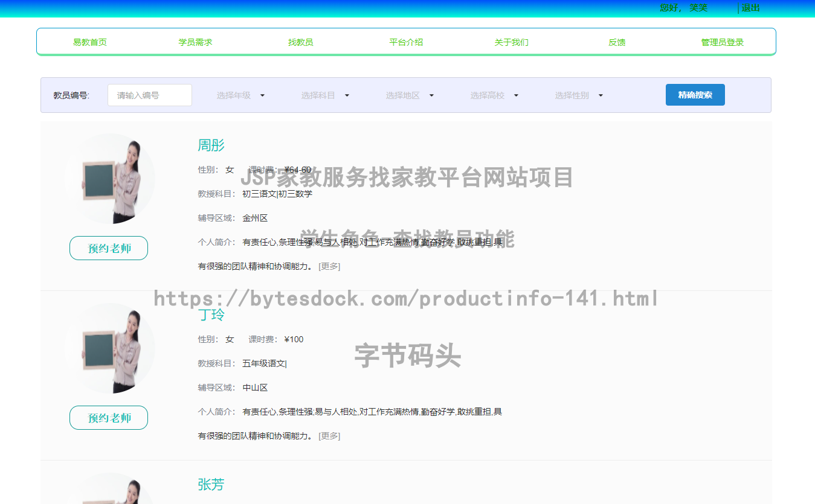Open teacher 张芳's profile name

[x=211, y=484]
